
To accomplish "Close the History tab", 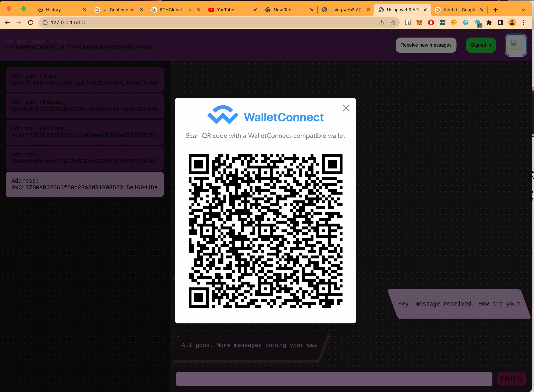I will coord(85,10).
